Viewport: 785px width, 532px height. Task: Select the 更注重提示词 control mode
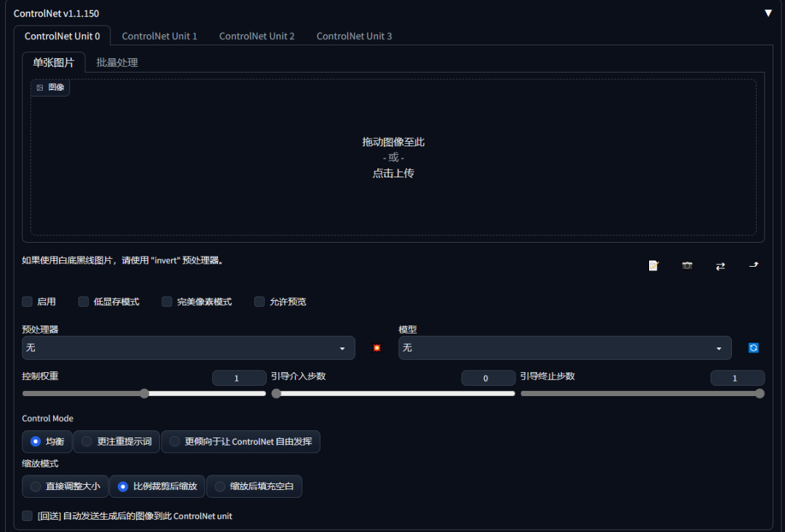pyautogui.click(x=116, y=441)
